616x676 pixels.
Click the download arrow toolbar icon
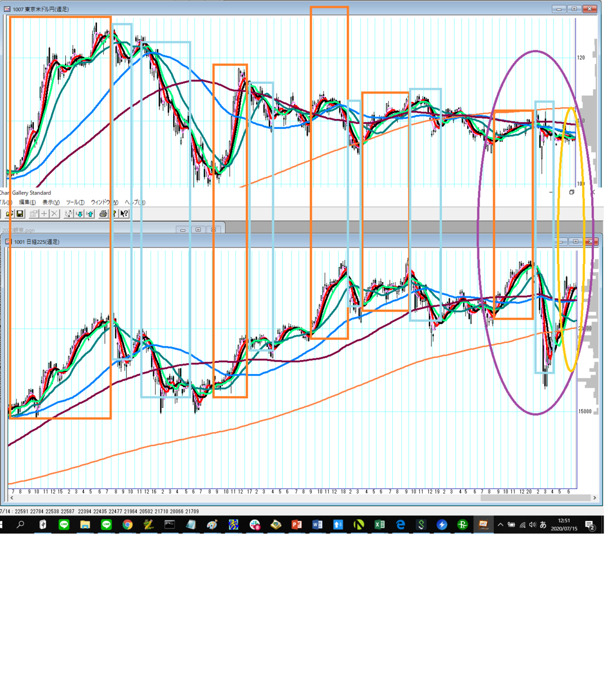pos(79,214)
